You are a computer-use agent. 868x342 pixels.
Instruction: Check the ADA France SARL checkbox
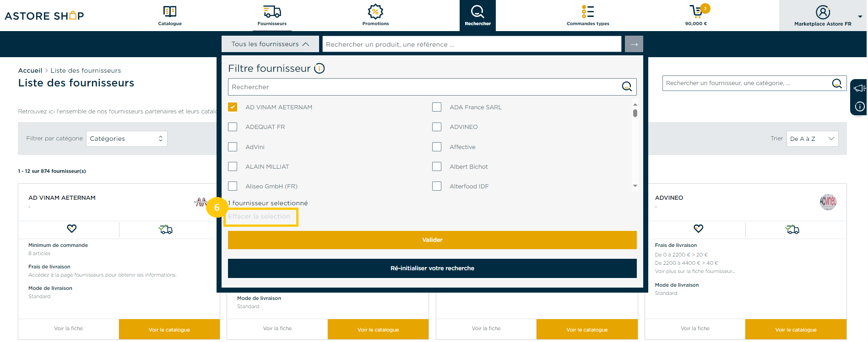pos(437,107)
